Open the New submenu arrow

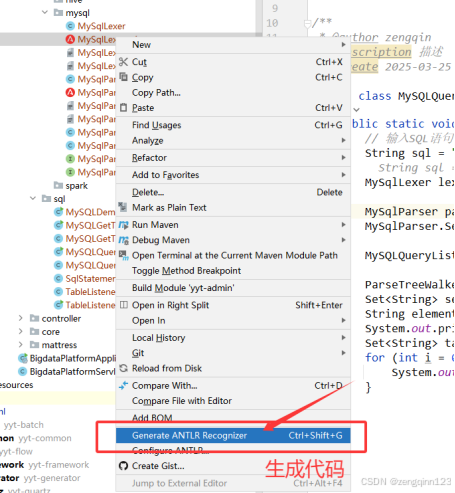click(343, 45)
